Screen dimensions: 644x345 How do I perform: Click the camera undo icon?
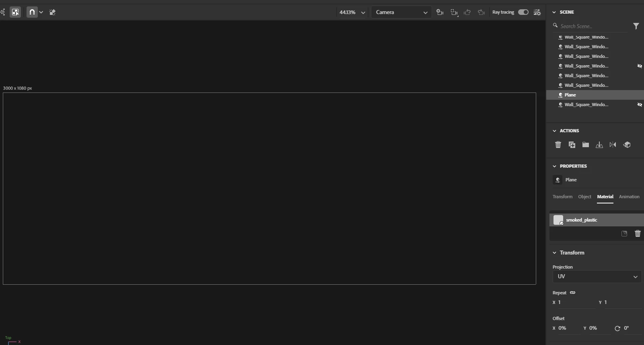point(467,12)
